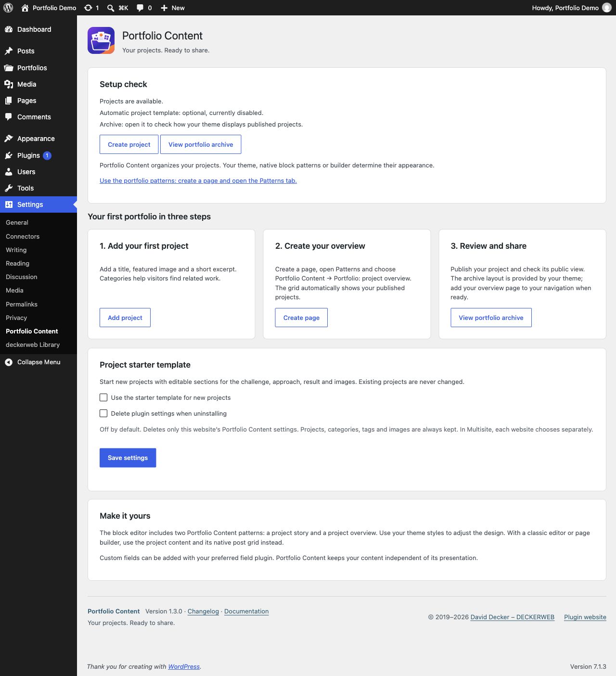Click the Portfolio Content plugin logo
The height and width of the screenshot is (676, 616).
(x=101, y=40)
